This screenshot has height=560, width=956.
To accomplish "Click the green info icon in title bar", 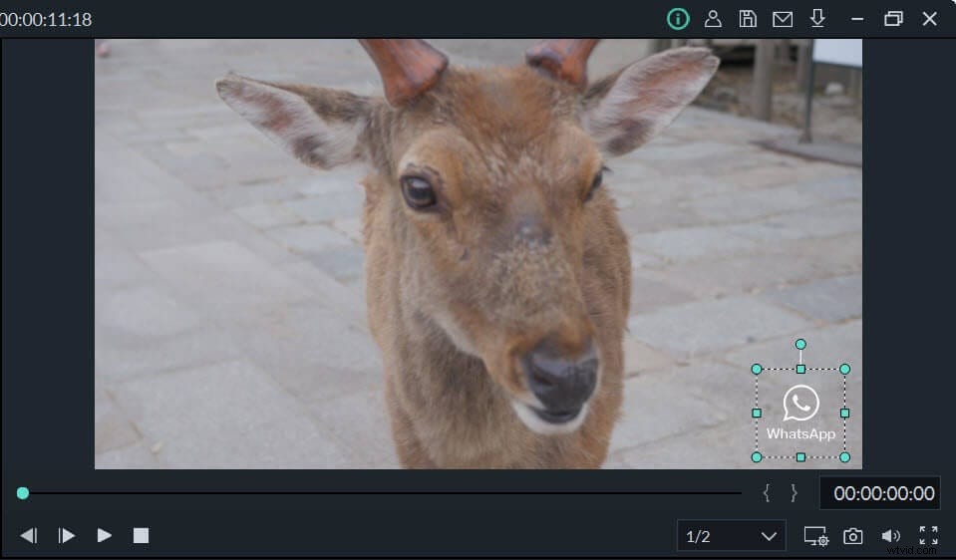I will coord(678,19).
